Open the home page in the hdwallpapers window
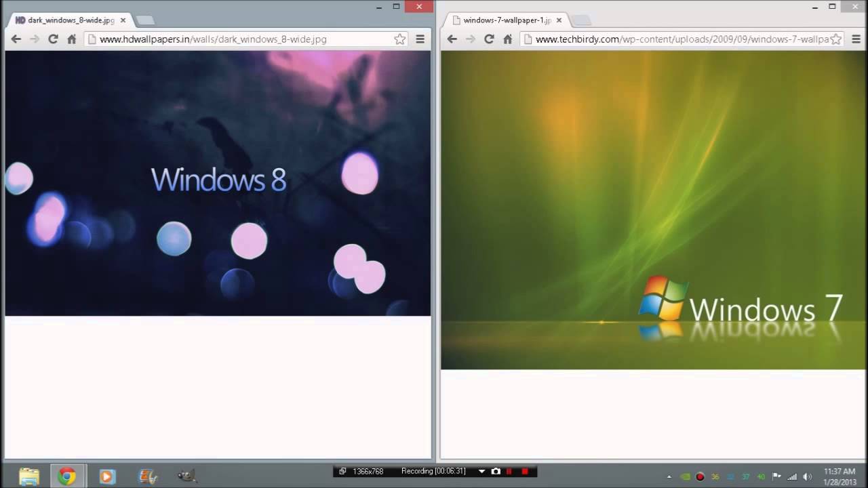The image size is (868, 488). click(x=71, y=39)
